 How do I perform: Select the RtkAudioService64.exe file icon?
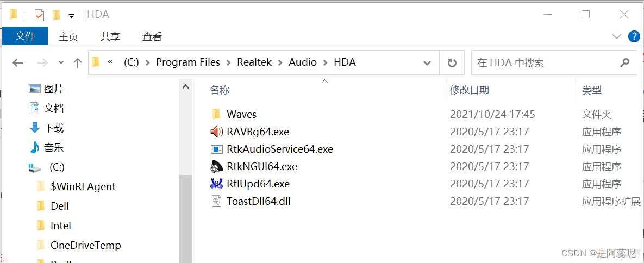[216, 149]
